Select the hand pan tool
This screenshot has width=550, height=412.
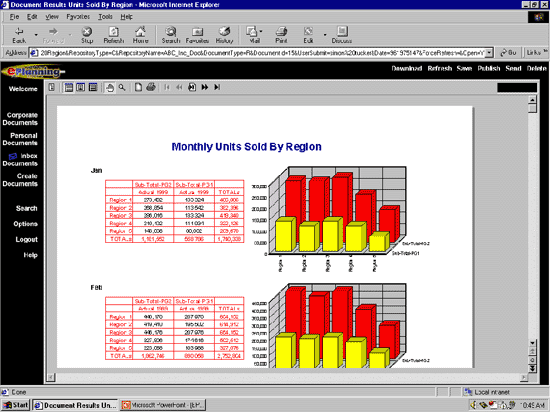point(110,88)
